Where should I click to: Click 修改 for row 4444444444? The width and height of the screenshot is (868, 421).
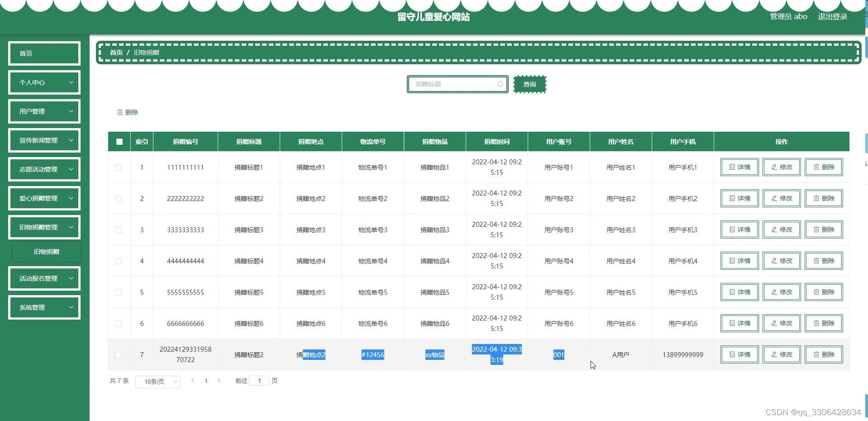pyautogui.click(x=782, y=261)
